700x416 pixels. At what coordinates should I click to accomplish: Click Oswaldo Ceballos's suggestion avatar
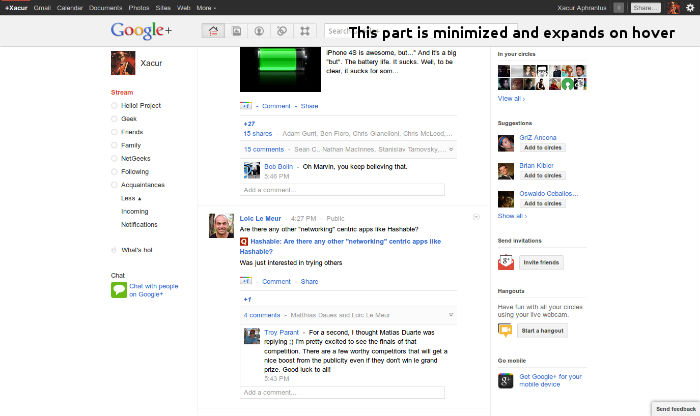click(x=506, y=199)
